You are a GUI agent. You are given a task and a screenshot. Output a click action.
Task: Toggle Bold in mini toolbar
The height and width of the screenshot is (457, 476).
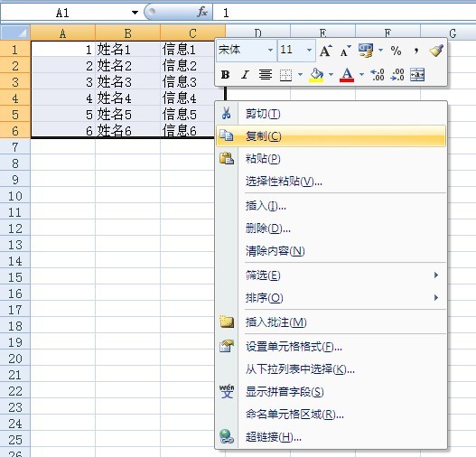pyautogui.click(x=225, y=74)
